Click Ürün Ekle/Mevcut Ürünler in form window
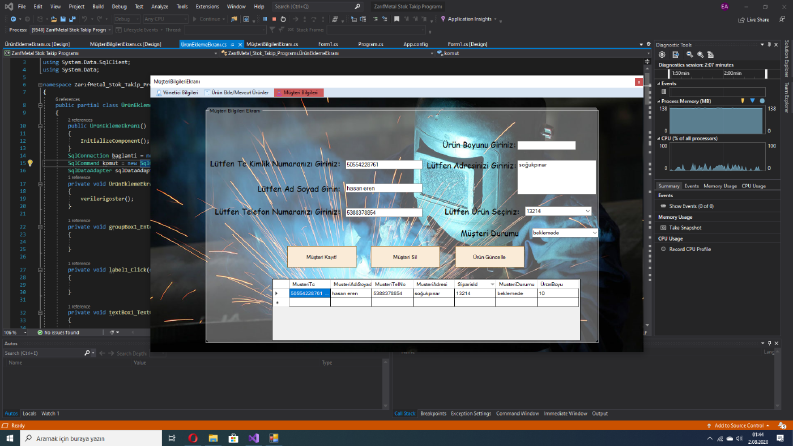Viewport: 793px width, 446px height. coord(237,93)
